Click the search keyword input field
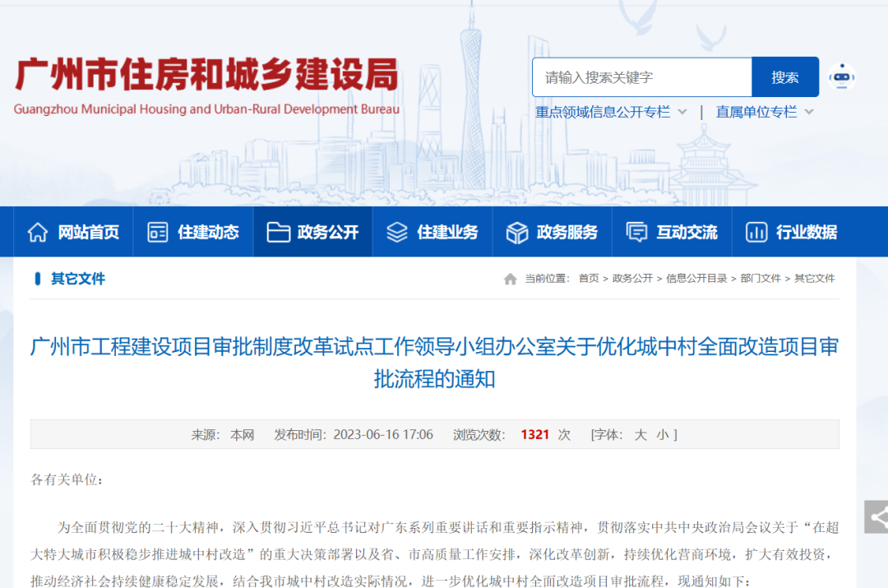 pos(641,76)
